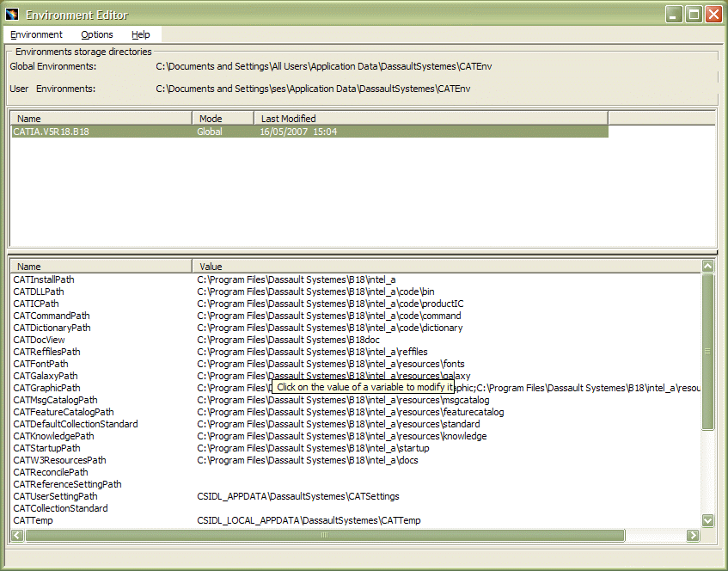Click the Last Modified column header

tap(431, 119)
